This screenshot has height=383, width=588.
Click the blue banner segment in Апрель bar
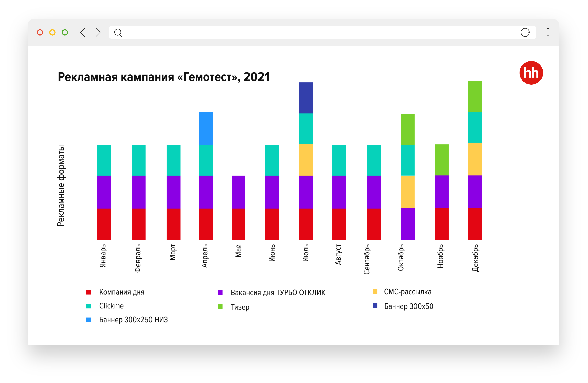coord(206,129)
